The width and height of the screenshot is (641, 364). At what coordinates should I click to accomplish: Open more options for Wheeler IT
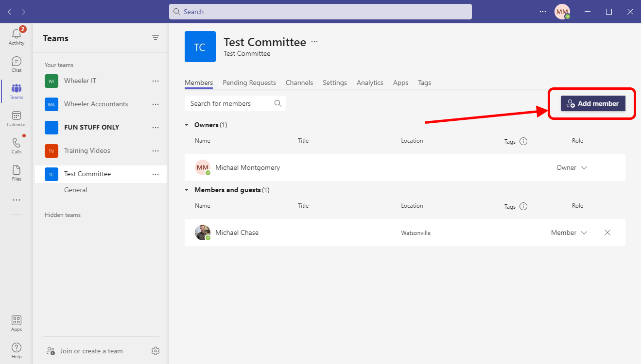[x=156, y=81]
